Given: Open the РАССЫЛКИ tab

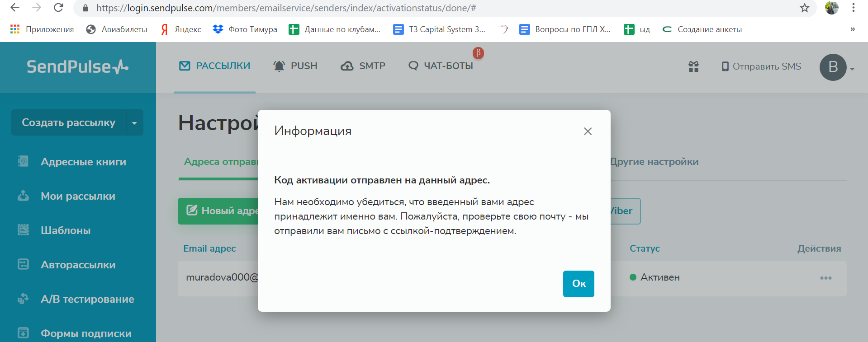Looking at the screenshot, I should coord(214,66).
